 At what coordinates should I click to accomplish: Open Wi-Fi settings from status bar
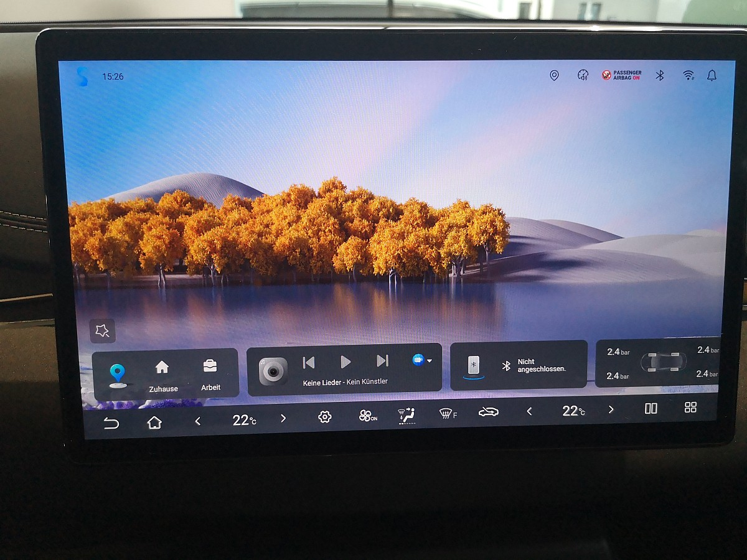(x=688, y=75)
